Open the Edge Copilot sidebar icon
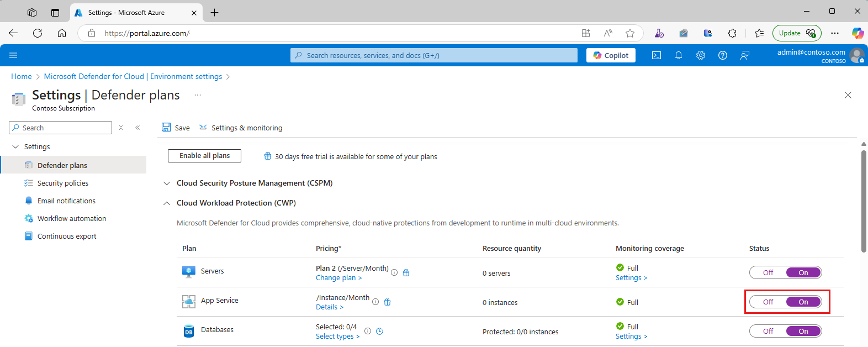 [x=858, y=33]
